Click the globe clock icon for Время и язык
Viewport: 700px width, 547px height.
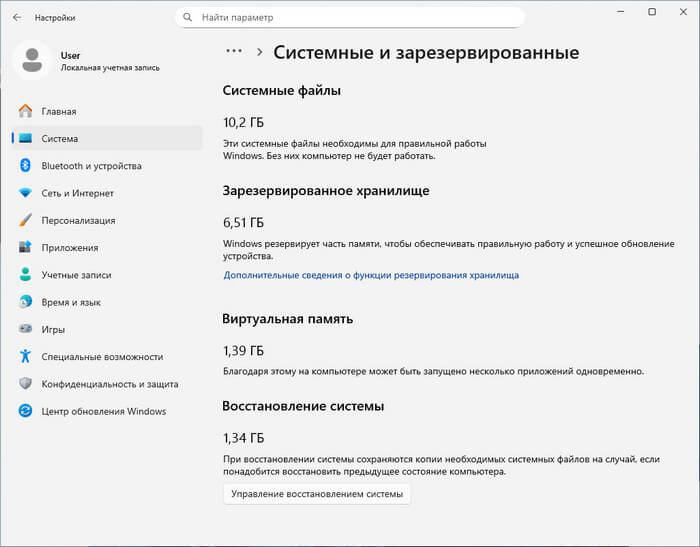click(25, 302)
